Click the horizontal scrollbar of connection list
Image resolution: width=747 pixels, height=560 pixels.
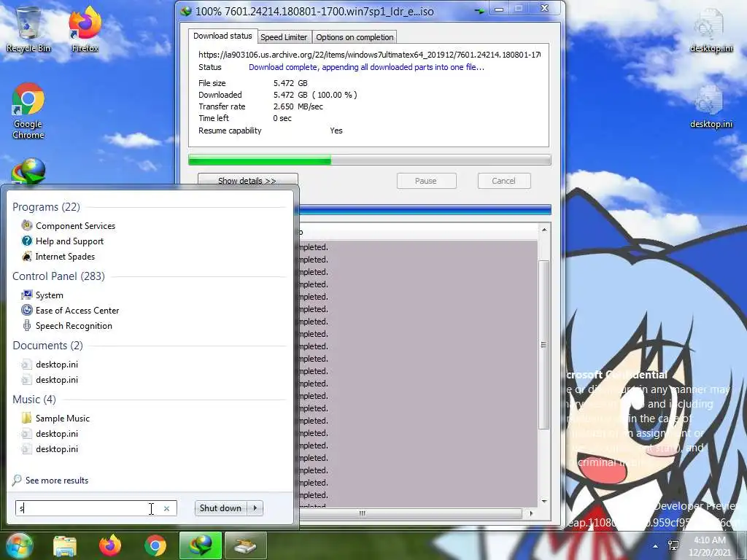[x=410, y=513]
